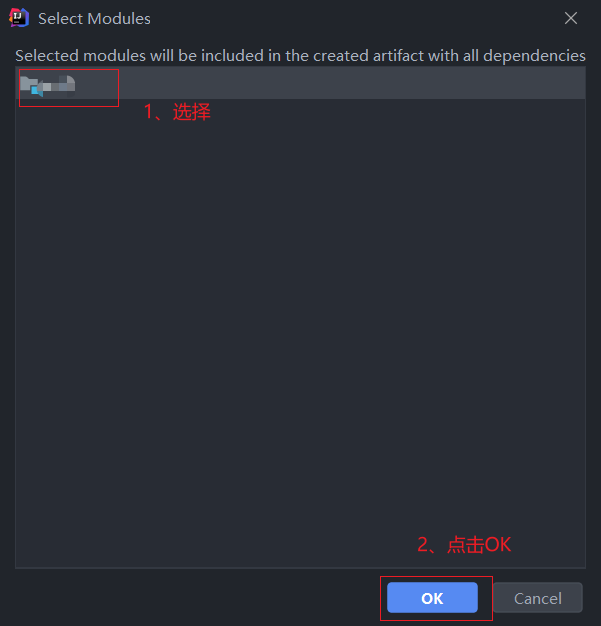Confirm selected module with OK

click(x=432, y=598)
